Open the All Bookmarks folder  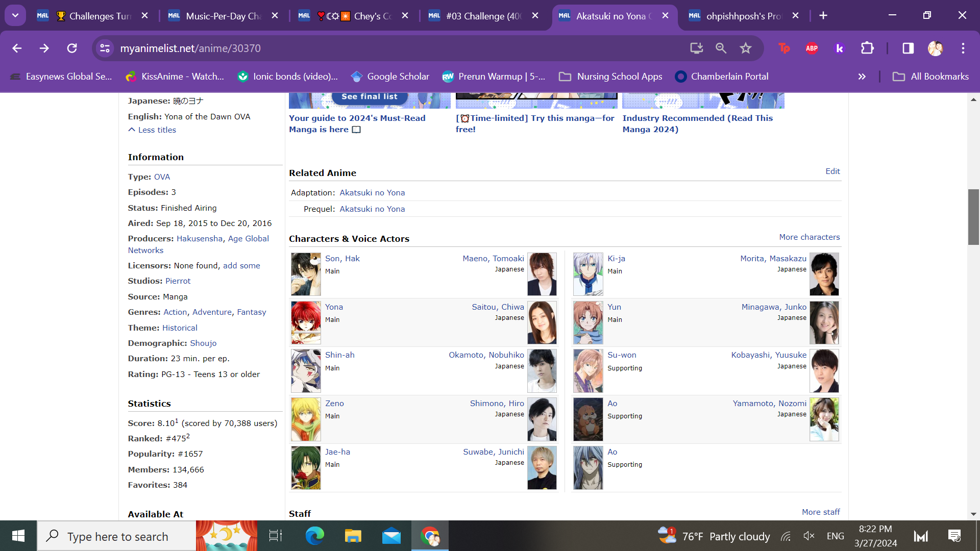click(x=930, y=77)
